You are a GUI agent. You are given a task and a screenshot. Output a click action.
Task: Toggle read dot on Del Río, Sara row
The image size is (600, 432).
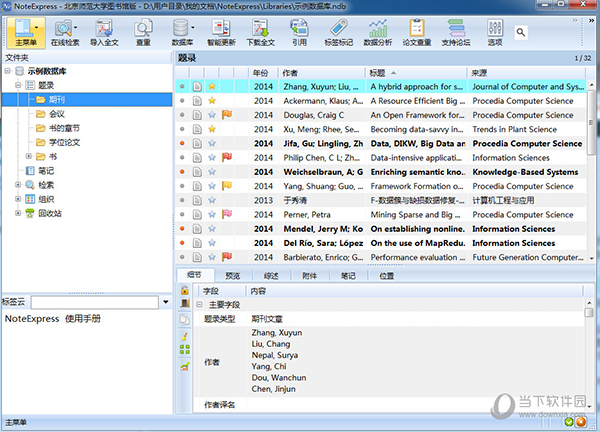click(x=182, y=243)
